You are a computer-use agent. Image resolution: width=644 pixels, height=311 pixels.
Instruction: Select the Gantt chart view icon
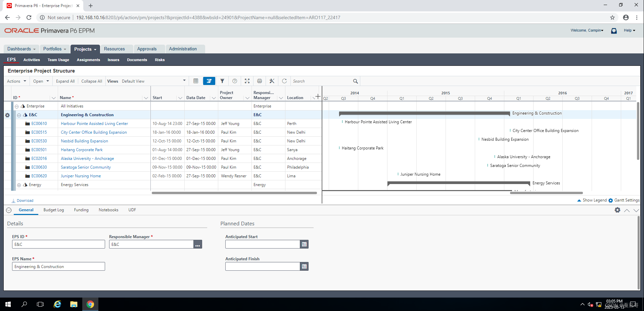tap(209, 81)
